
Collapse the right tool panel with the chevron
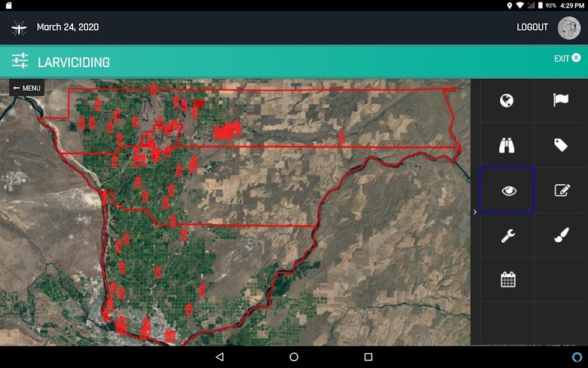click(x=474, y=211)
